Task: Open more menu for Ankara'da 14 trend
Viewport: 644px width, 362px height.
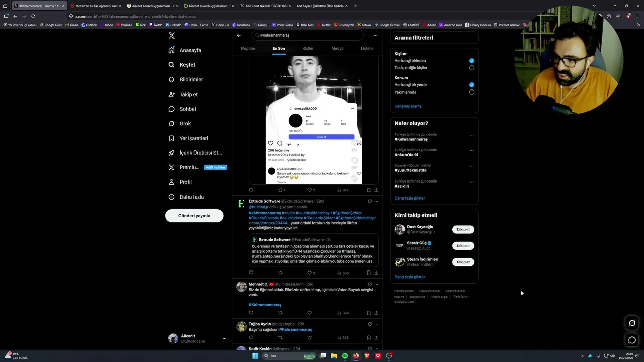Action: 471,151
